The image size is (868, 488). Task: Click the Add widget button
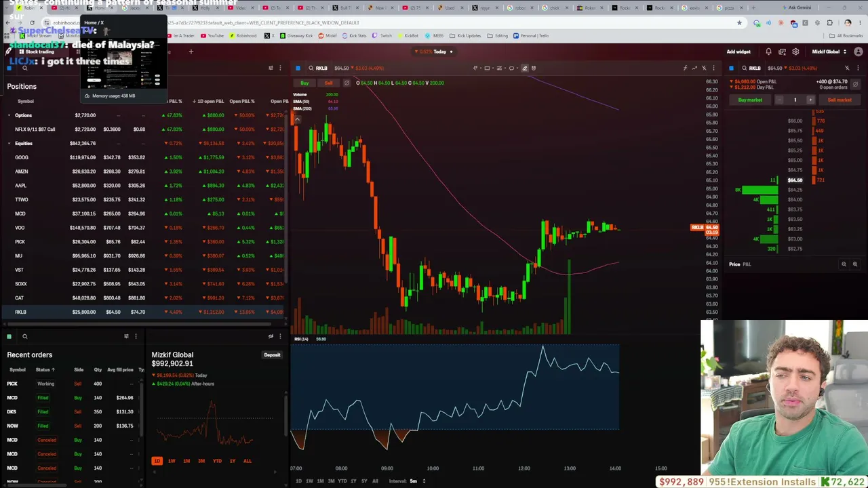click(x=738, y=52)
